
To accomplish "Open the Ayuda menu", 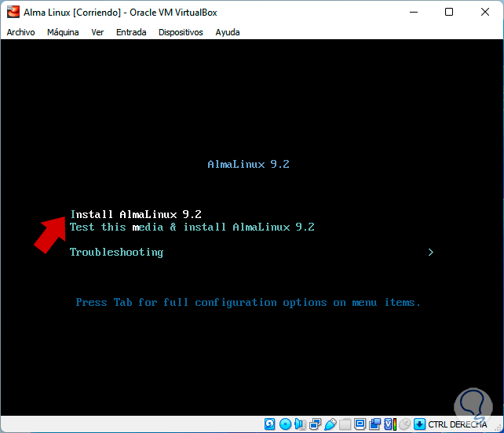I will point(228,32).
